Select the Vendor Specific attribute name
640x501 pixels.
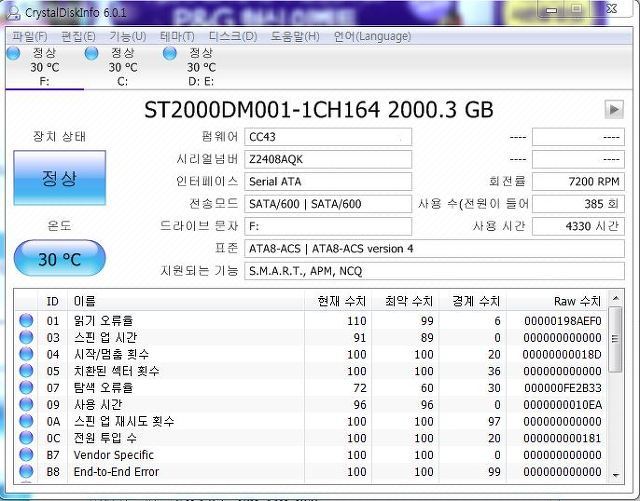tap(113, 455)
